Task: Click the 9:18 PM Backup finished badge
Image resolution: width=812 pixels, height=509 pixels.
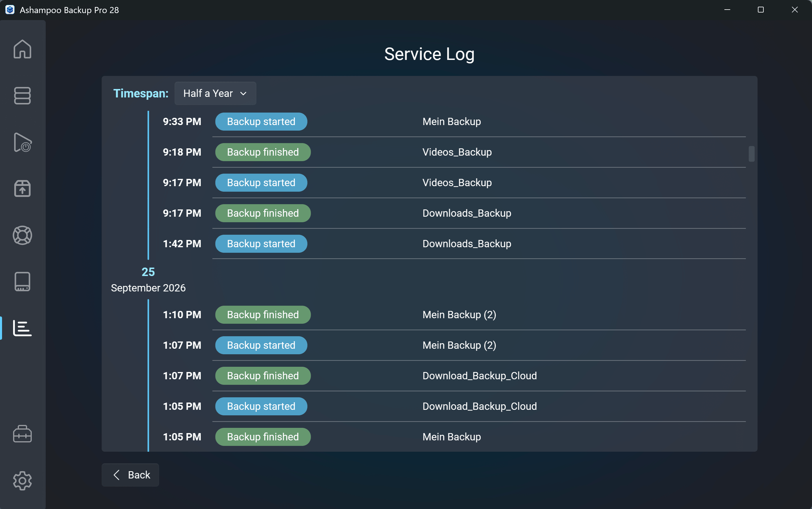Action: tap(263, 152)
